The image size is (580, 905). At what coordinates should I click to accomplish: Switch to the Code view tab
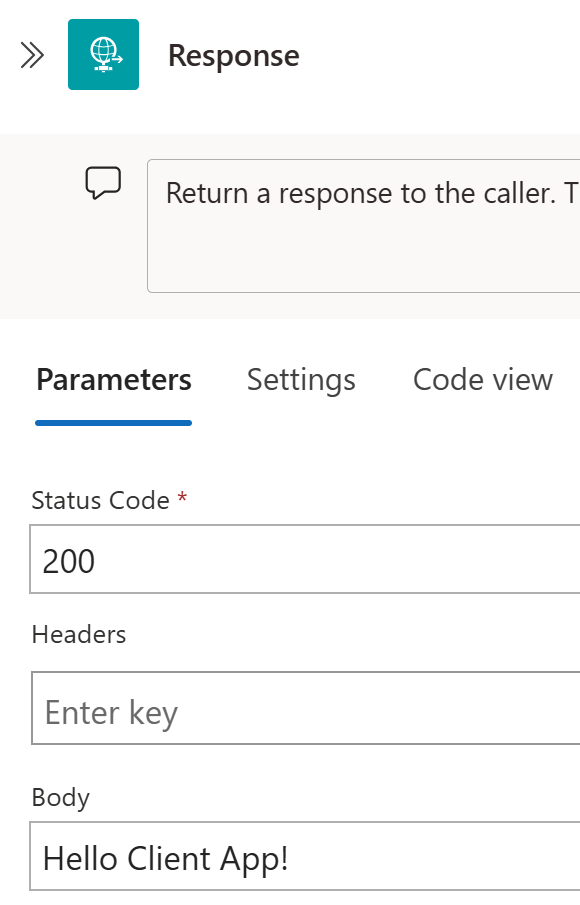tap(483, 380)
